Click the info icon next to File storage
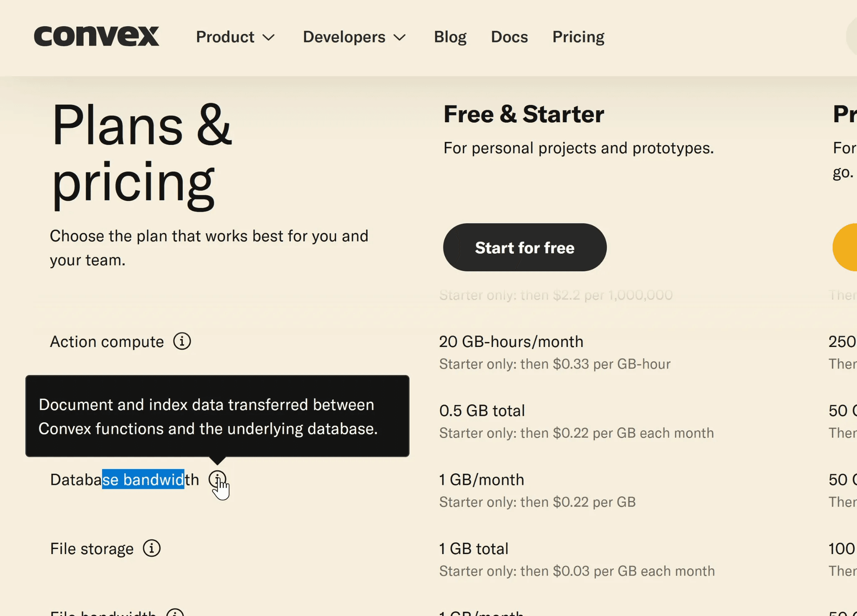Image resolution: width=857 pixels, height=616 pixels. click(151, 548)
